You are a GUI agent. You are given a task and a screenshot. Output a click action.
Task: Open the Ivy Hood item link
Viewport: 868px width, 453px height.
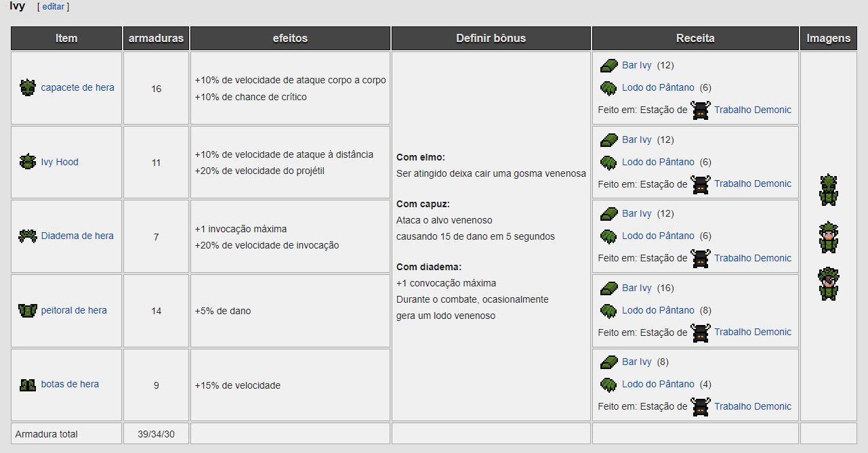point(60,162)
